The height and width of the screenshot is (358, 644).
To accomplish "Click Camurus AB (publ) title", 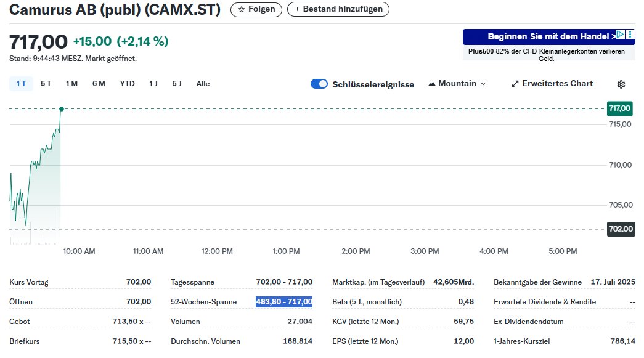I will point(115,10).
